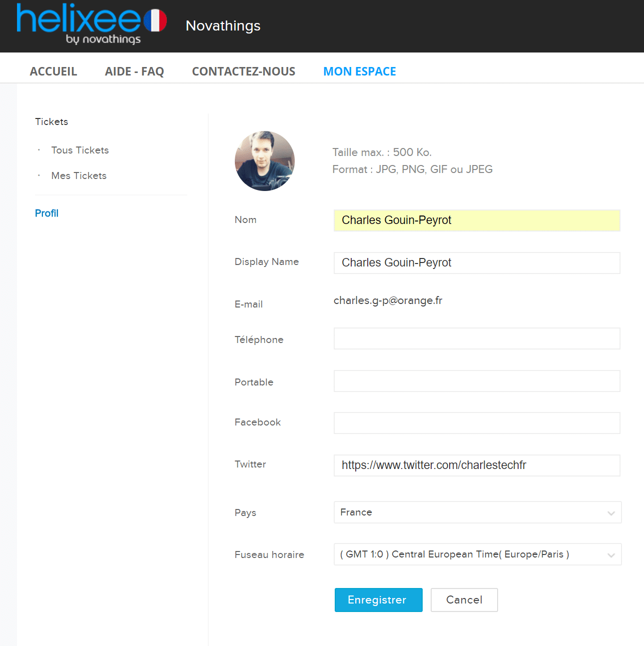
Task: Click the Nom input field
Action: click(477, 220)
